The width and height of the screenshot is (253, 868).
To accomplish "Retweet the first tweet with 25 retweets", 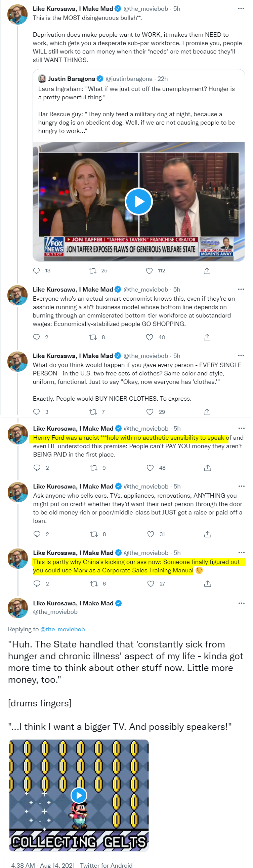I will pyautogui.click(x=92, y=271).
